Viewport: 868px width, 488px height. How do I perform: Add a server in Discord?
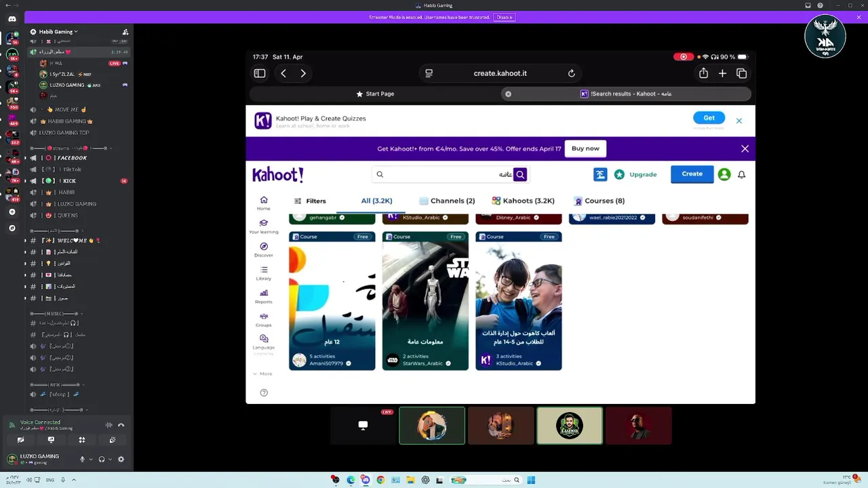click(12, 212)
